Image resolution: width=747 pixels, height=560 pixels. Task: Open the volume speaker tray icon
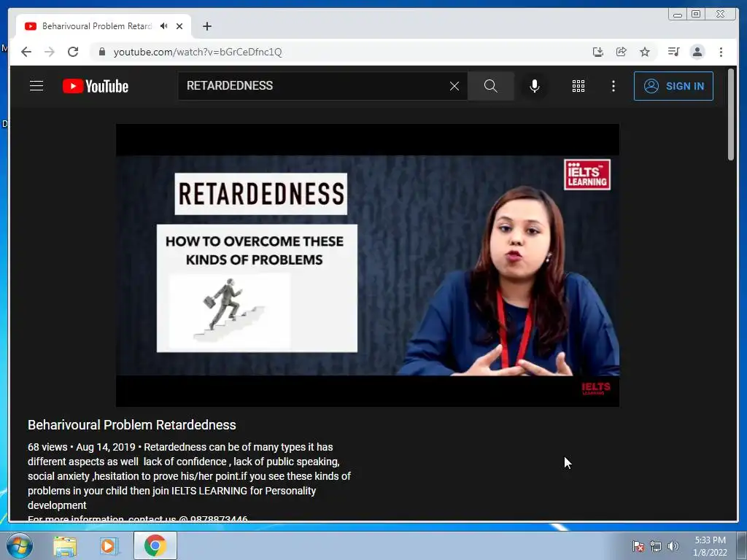click(x=673, y=546)
